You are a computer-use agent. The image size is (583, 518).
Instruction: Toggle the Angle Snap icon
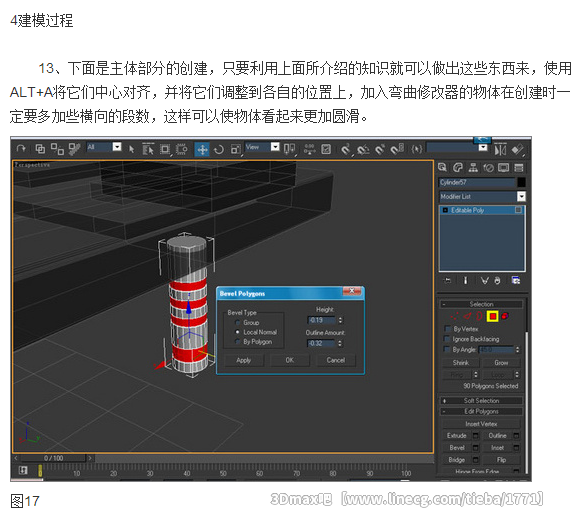[363, 149]
